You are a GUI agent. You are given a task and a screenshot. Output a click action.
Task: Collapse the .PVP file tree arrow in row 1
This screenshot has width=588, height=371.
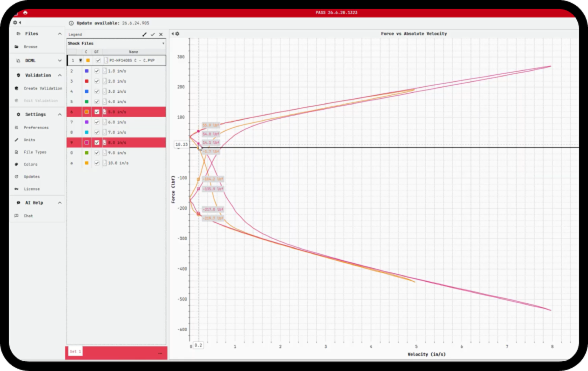coord(80,60)
